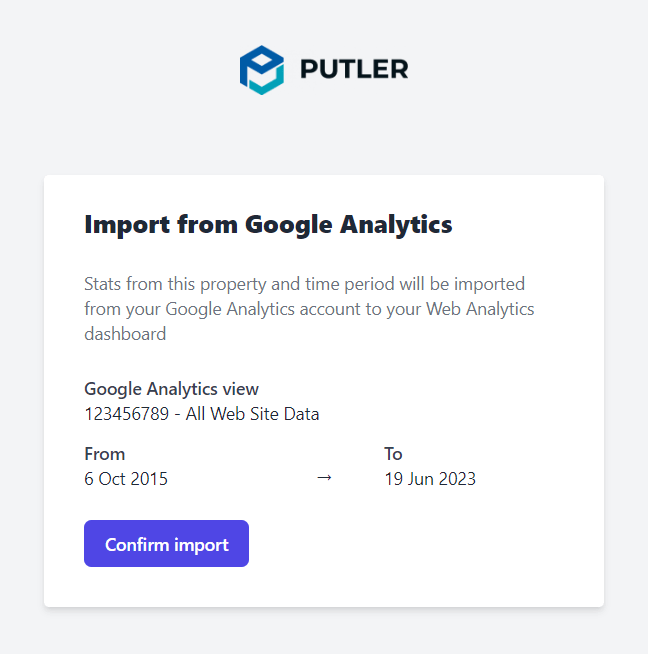Click the word Google in the main heading
The height and width of the screenshot is (654, 648).
[x=289, y=225]
